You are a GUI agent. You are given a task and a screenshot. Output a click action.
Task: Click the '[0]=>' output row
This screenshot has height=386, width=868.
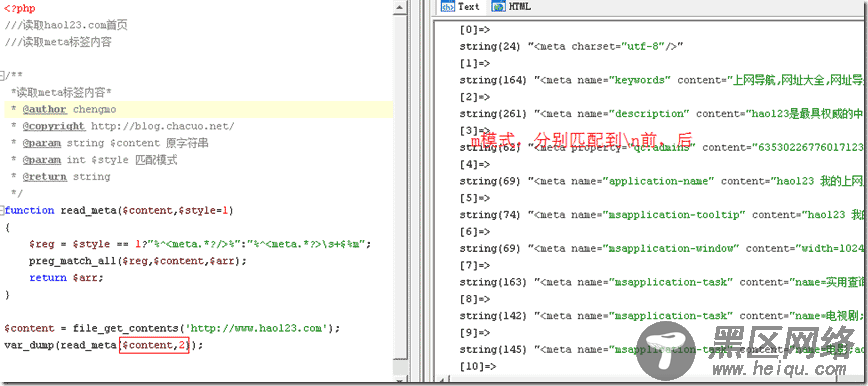(x=475, y=30)
